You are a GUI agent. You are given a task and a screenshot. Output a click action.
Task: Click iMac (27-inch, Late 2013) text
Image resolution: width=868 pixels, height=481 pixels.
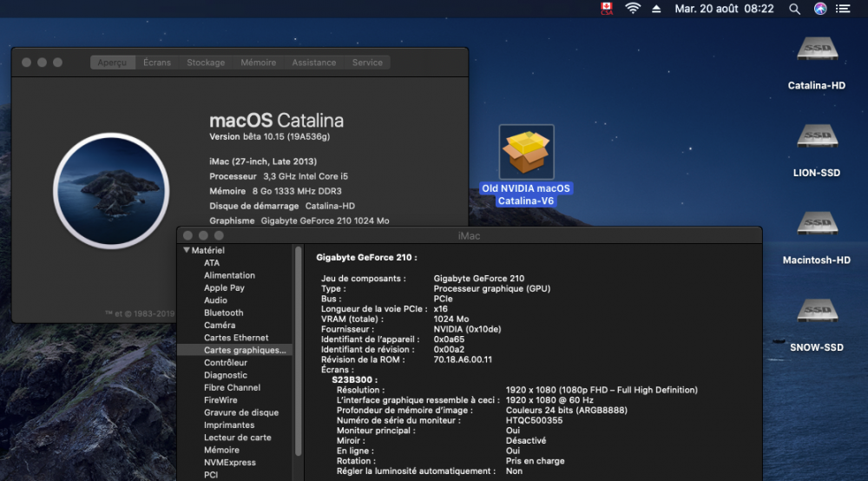click(x=263, y=161)
